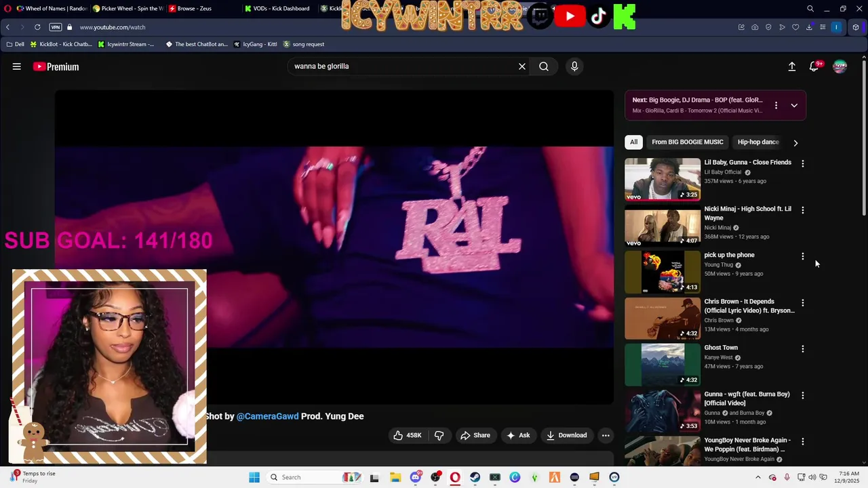Take a snapshot with browser camera icon

(x=755, y=27)
